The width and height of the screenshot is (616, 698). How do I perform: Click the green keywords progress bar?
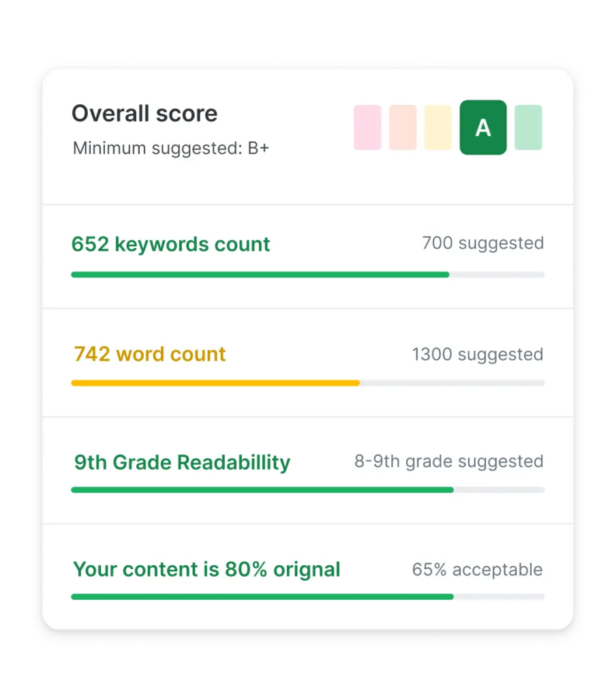260,275
